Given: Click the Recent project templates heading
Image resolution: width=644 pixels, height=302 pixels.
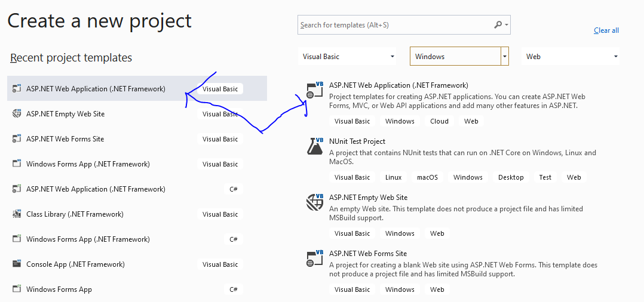Looking at the screenshot, I should tap(71, 57).
